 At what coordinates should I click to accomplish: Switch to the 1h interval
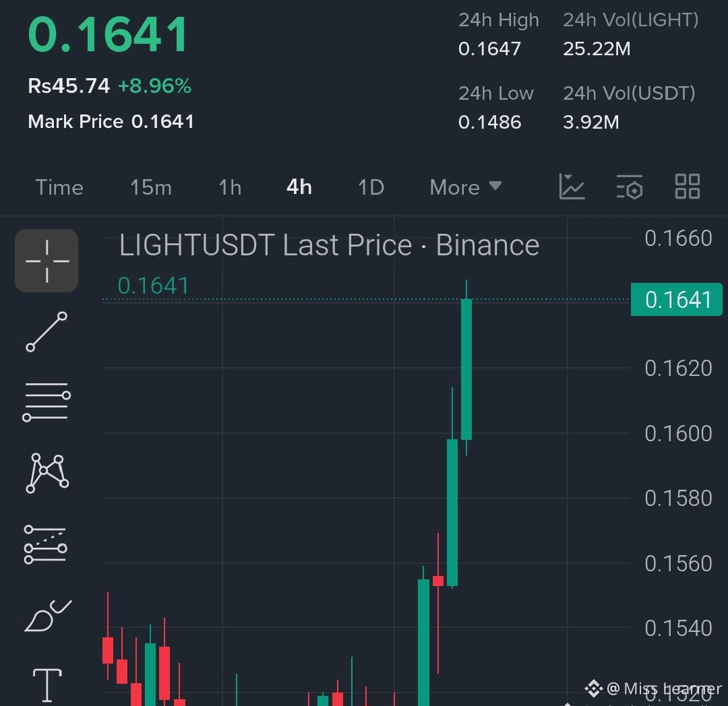[x=230, y=187]
